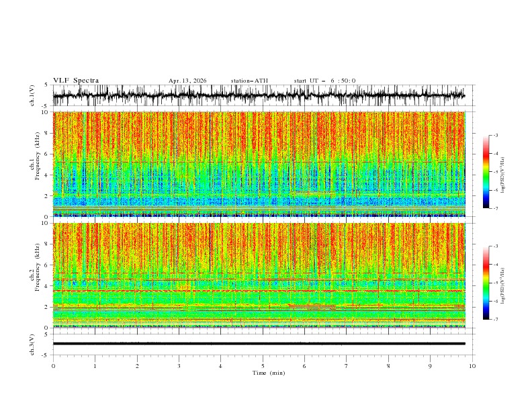Click the "start UT = 6 :50: 0" label
This screenshot has height=411, width=532.
(x=324, y=81)
